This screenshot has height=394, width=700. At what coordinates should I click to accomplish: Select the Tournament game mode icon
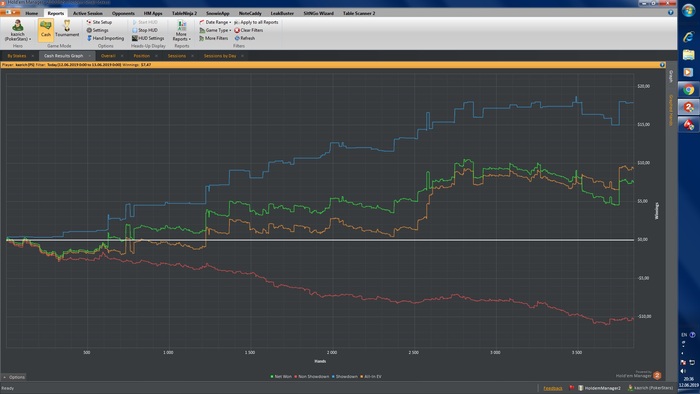click(67, 29)
